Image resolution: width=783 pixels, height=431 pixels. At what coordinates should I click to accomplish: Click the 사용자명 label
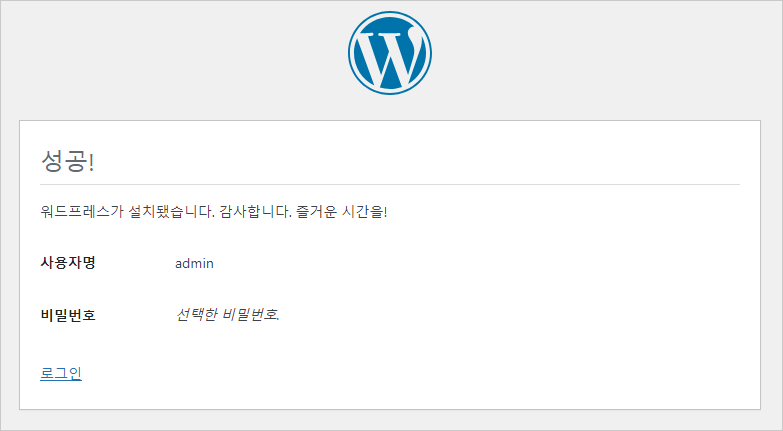pyautogui.click(x=68, y=262)
